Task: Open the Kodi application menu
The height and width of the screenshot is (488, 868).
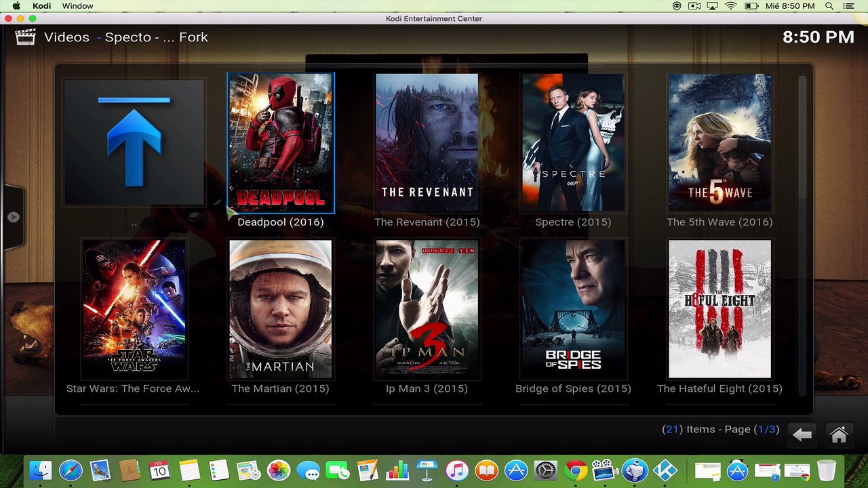Action: [41, 6]
